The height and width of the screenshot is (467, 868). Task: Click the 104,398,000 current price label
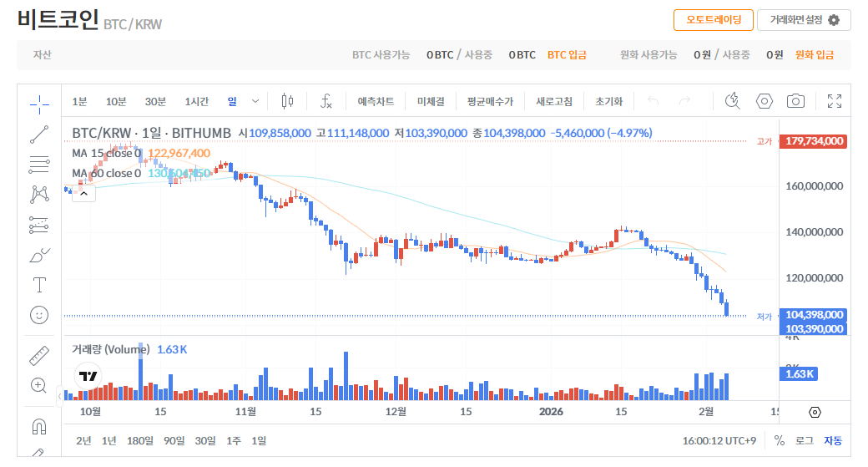coord(814,315)
